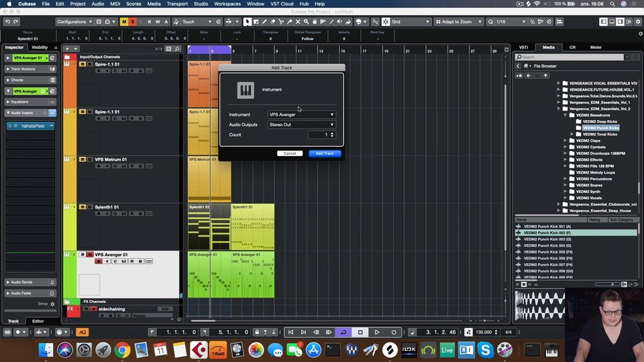Select the Mute X tool
The width and height of the screenshot is (644, 362).
point(298,21)
